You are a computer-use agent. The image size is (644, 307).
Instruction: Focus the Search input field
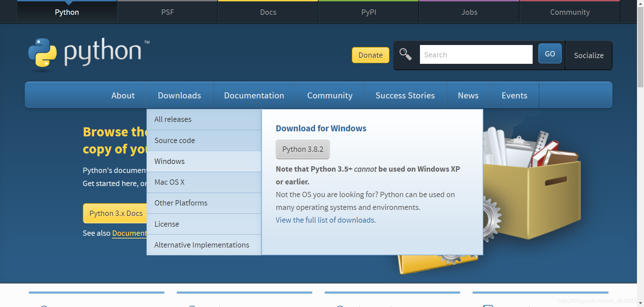point(476,54)
